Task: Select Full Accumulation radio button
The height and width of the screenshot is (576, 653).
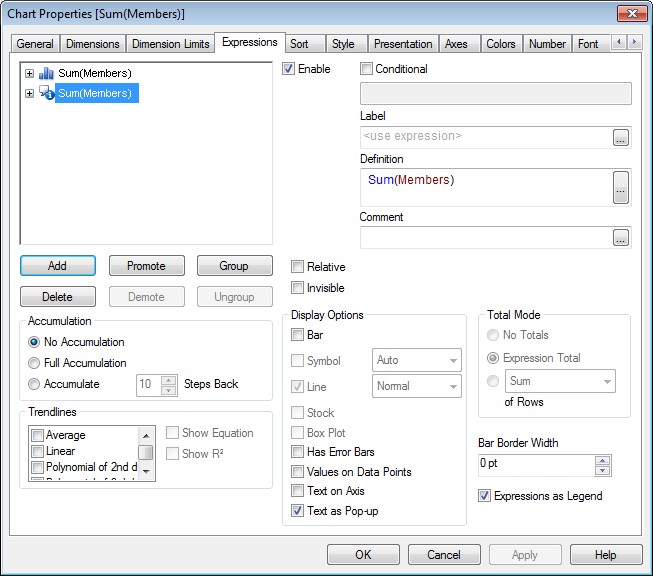Action: 34,363
